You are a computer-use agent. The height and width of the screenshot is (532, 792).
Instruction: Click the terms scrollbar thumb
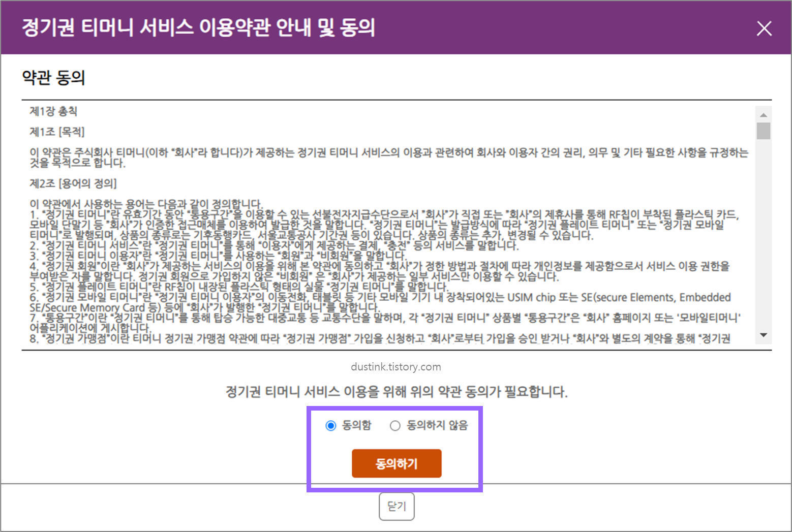(763, 131)
